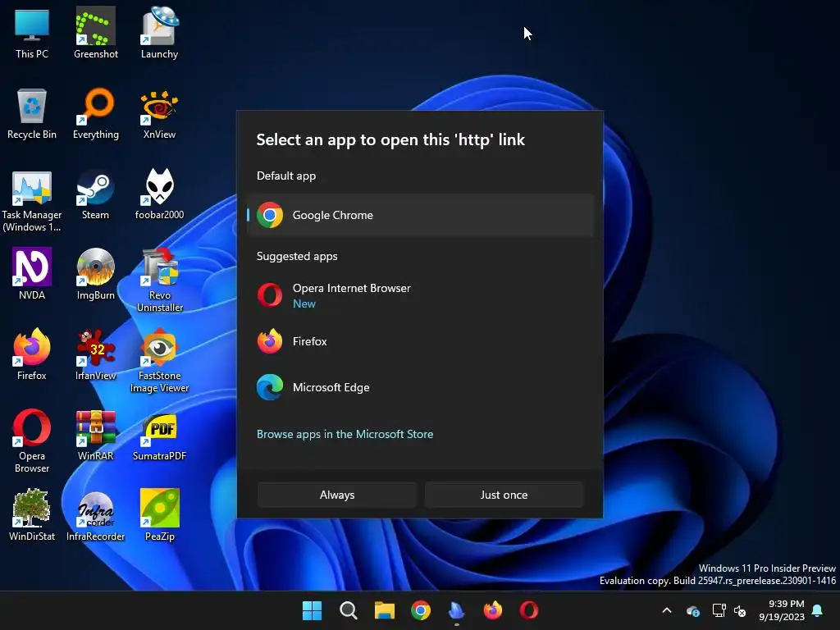Choose Firefox in suggested apps list
The image size is (840, 630).
(x=421, y=341)
